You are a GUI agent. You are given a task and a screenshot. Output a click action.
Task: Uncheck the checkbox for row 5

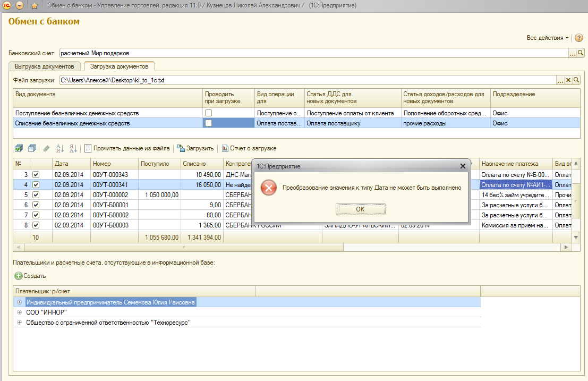click(x=36, y=195)
